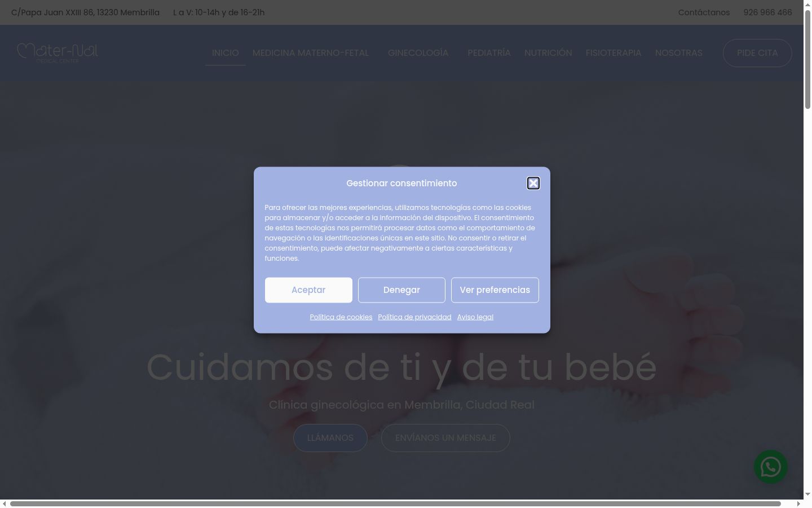This screenshot has width=812, height=508.
Task: Click opening hours text L a V
Action: [219, 12]
